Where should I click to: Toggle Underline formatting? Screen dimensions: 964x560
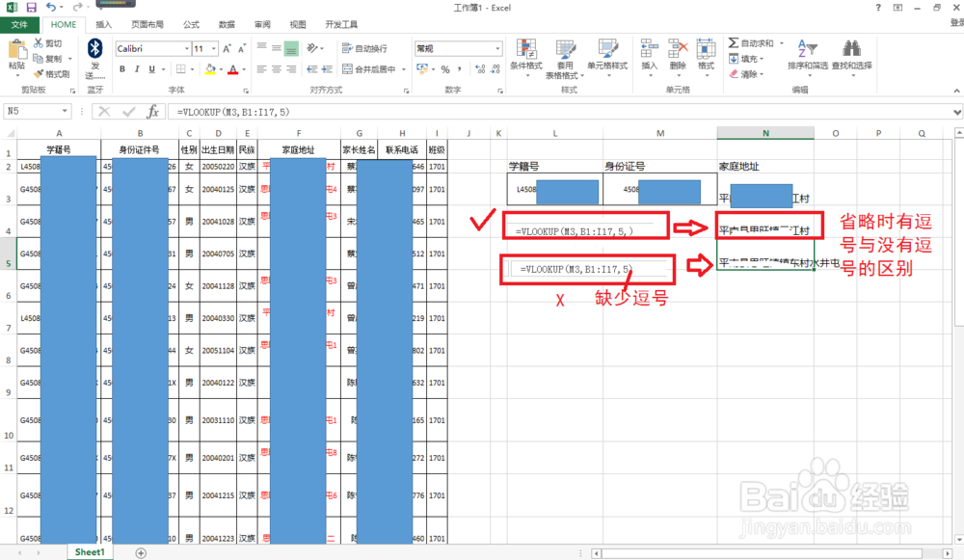point(151,68)
